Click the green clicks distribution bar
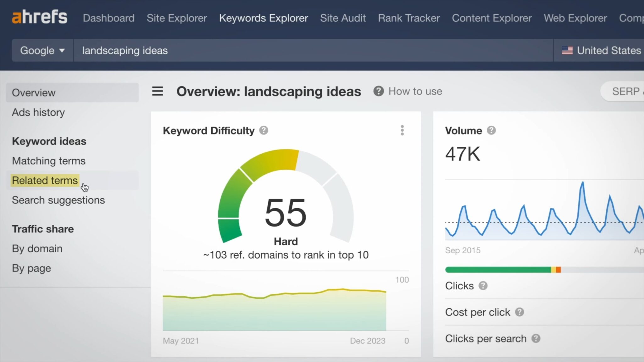 tap(498, 270)
